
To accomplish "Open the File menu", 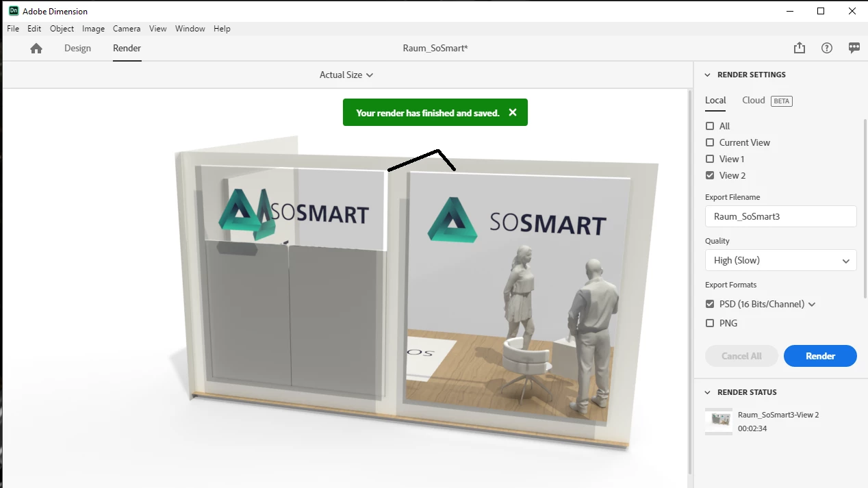I will coord(13,29).
